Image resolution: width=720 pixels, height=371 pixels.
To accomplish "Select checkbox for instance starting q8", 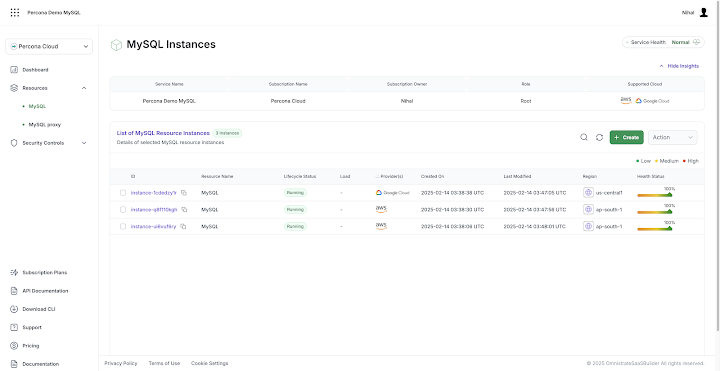I will 123,209.
